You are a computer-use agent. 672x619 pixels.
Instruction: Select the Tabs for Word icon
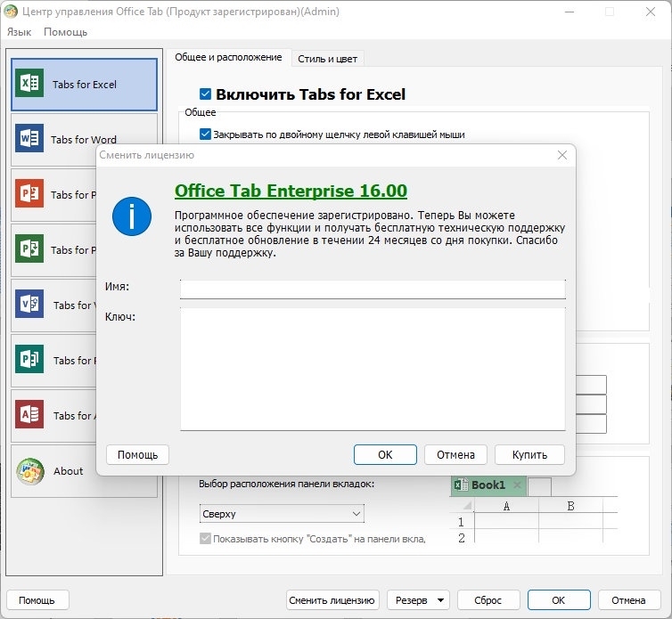pos(29,138)
